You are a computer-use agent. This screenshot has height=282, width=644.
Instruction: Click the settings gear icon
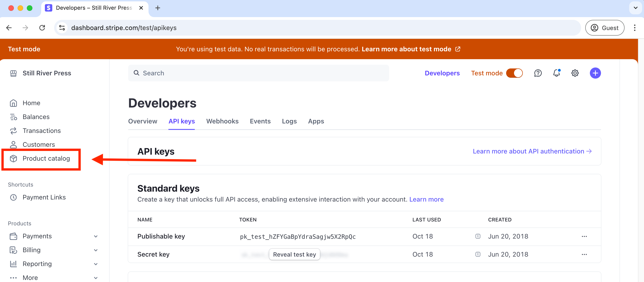[x=575, y=73]
